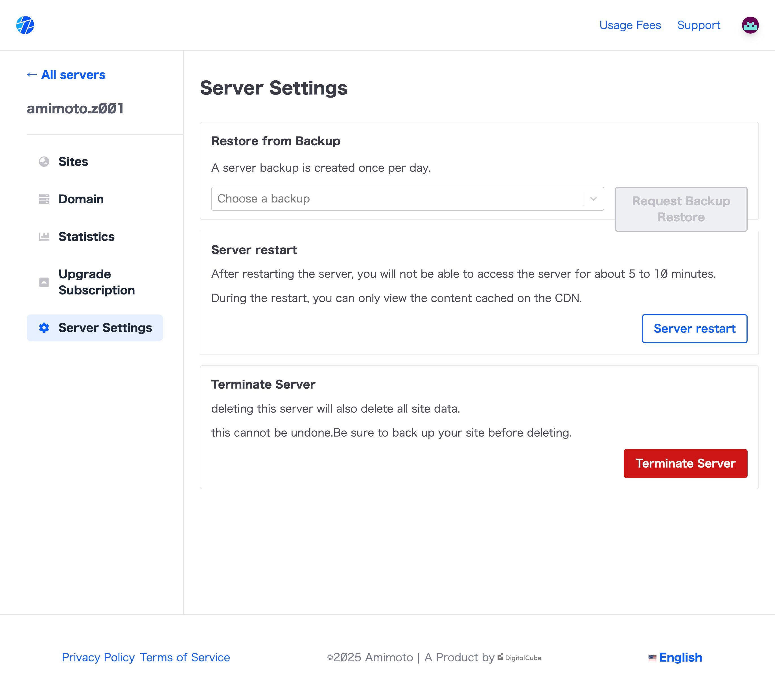This screenshot has height=700, width=775.
Task: Click the Statistics bar chart icon
Action: [x=44, y=237]
